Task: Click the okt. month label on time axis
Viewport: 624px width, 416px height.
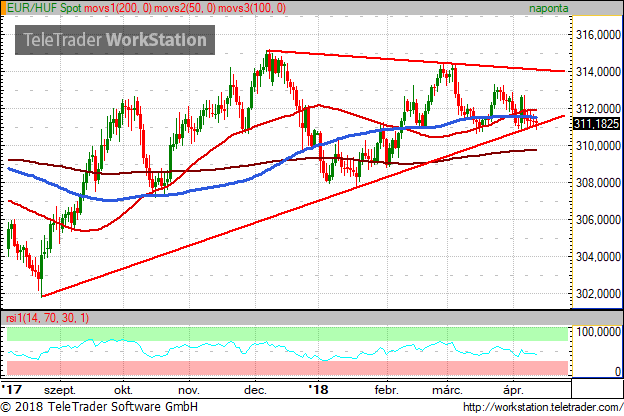Action: point(123,390)
